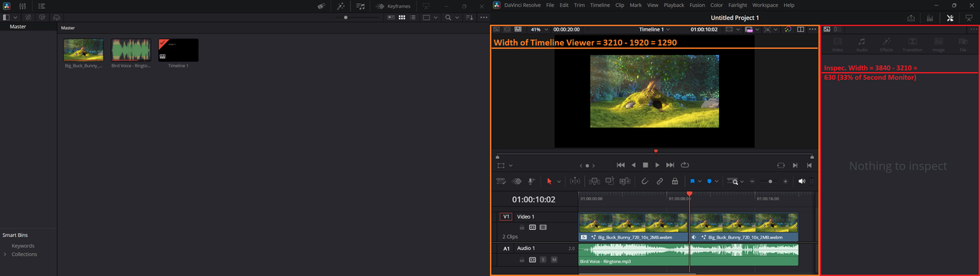Click the Overwrite Clip icon
This screenshot has height=276, width=980.
click(609, 181)
